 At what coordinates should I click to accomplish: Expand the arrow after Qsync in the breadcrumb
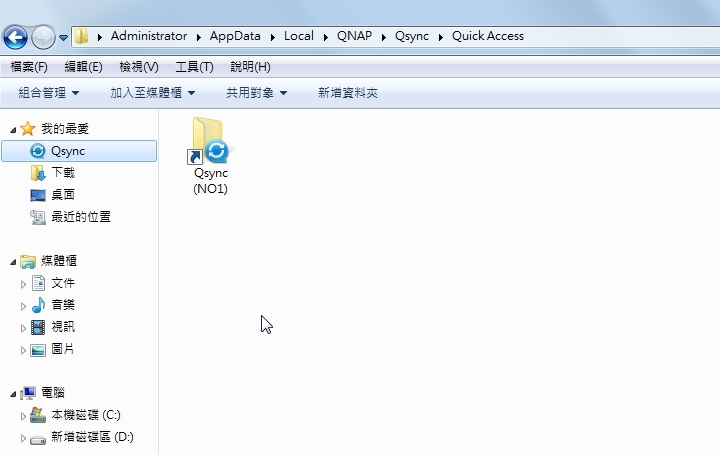coord(440,37)
